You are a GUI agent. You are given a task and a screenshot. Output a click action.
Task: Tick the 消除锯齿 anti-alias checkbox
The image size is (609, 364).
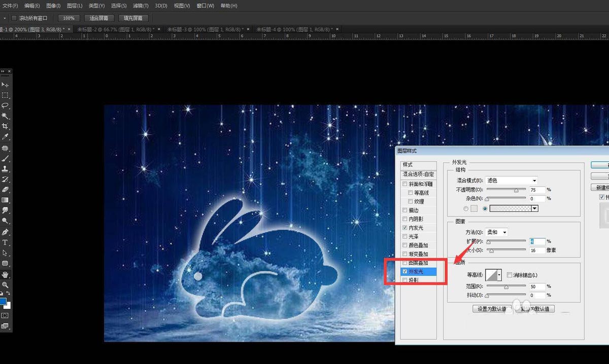[x=509, y=274]
